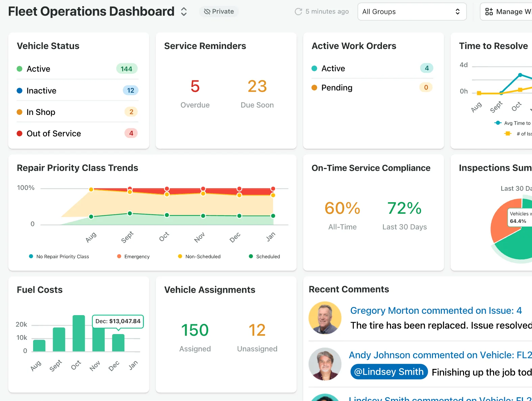Open Andy Johnson's vehicle comment link
Screen dimensions: 532x401
[x=440, y=355]
